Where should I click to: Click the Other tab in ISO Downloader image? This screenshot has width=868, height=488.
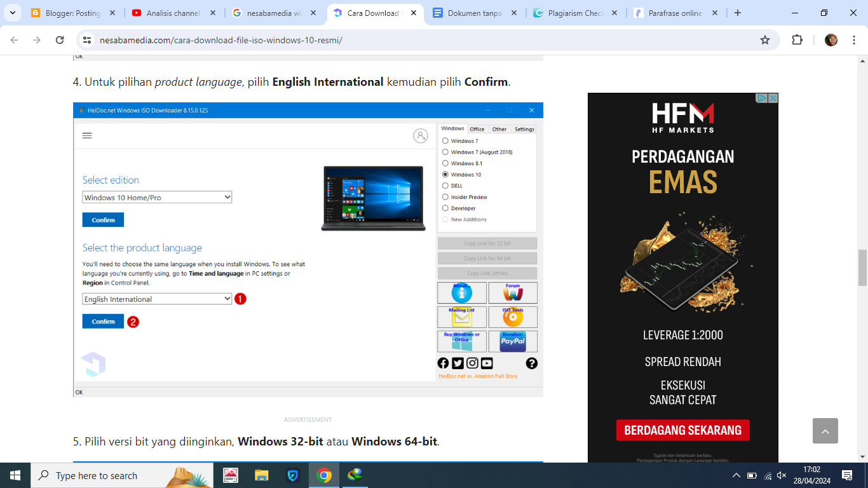point(499,129)
